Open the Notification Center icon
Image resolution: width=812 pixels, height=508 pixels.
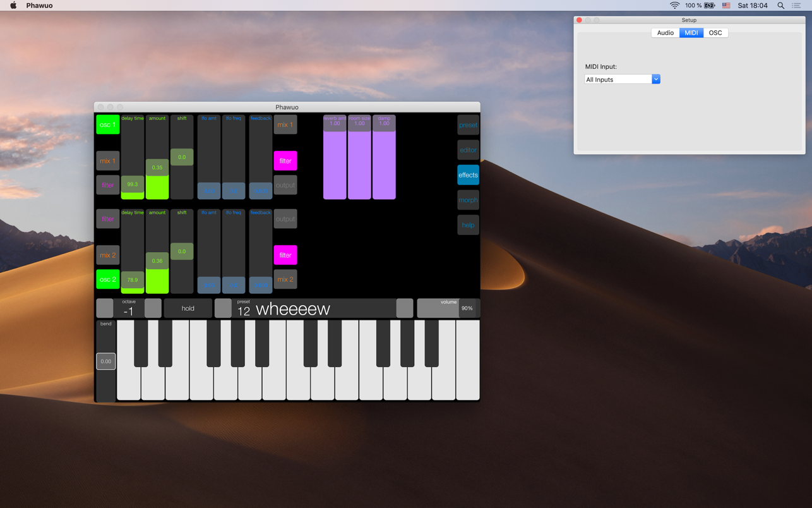(x=796, y=6)
